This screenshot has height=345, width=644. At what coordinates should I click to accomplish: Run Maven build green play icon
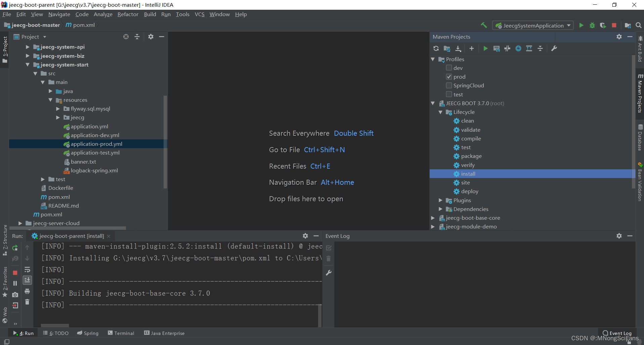[x=485, y=48]
